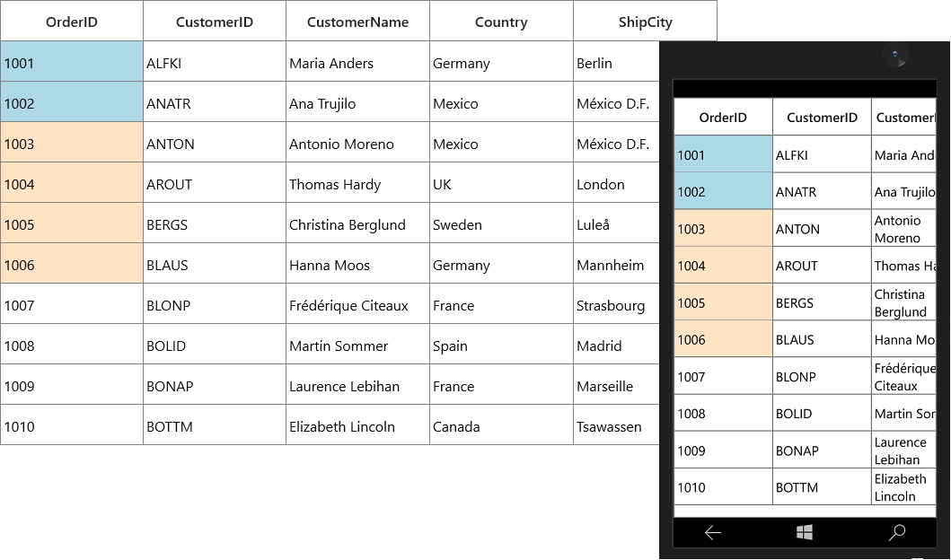Viewport: 951px width, 560px height.
Task: Tap the phone's Windows Start icon
Action: (x=805, y=533)
